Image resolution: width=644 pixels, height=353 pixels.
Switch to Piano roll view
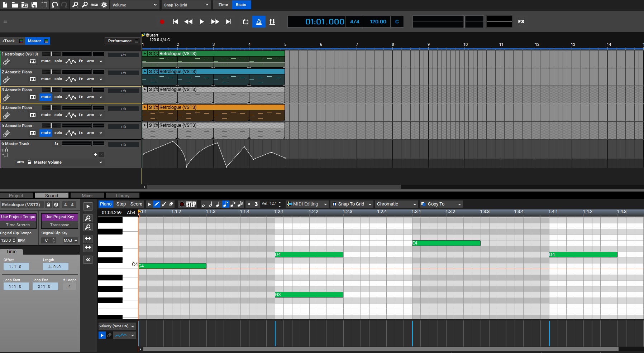pos(106,204)
